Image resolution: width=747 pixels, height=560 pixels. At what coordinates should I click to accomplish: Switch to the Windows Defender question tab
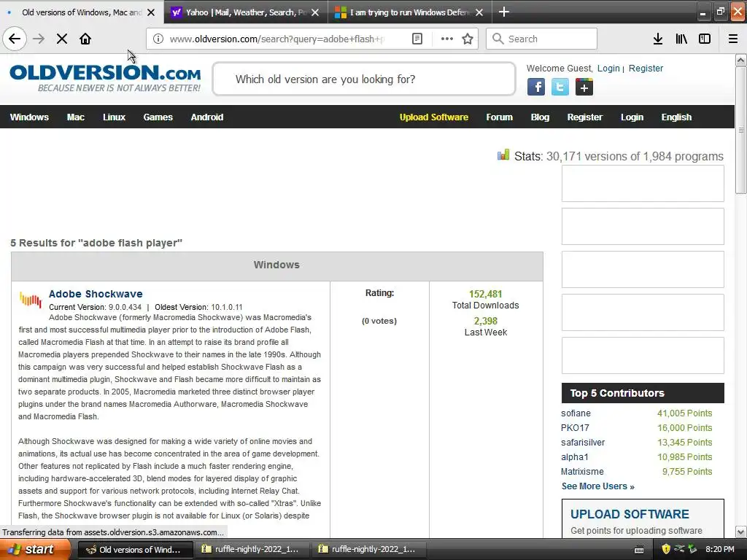click(x=410, y=12)
